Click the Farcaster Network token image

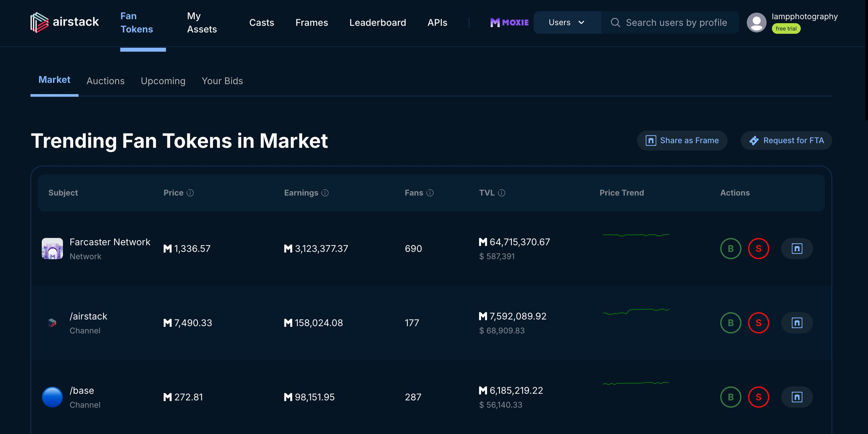[x=52, y=249]
